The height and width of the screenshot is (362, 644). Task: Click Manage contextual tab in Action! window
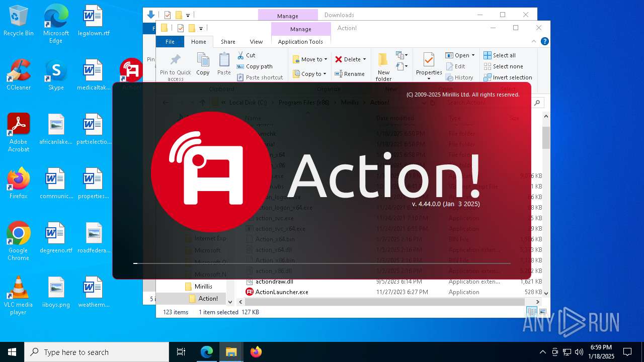pos(300,29)
